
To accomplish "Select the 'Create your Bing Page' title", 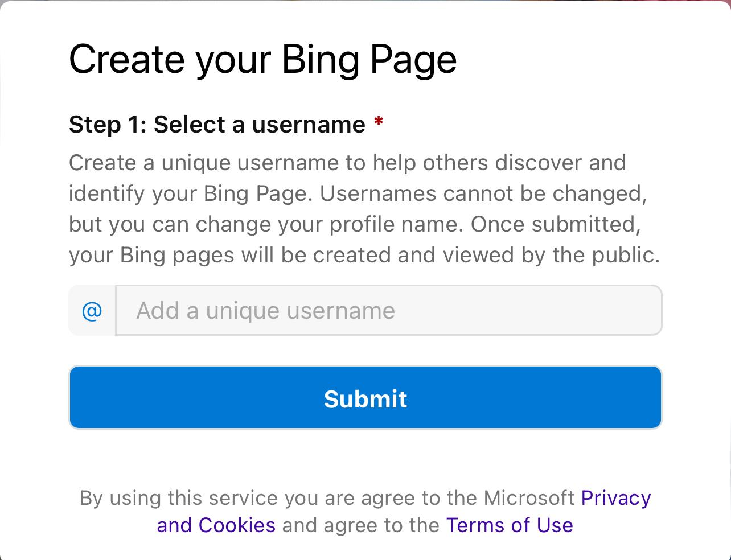I will (x=263, y=57).
